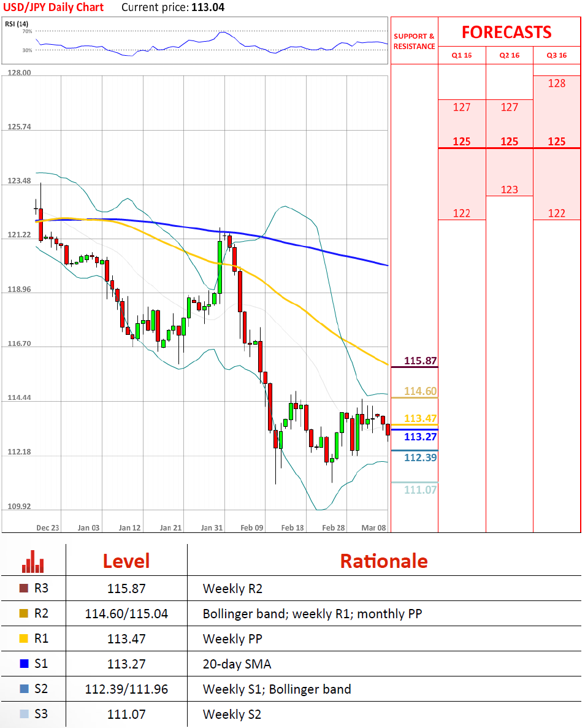Click the Mar 08 date axis label
The width and height of the screenshot is (585, 728).
[374, 528]
